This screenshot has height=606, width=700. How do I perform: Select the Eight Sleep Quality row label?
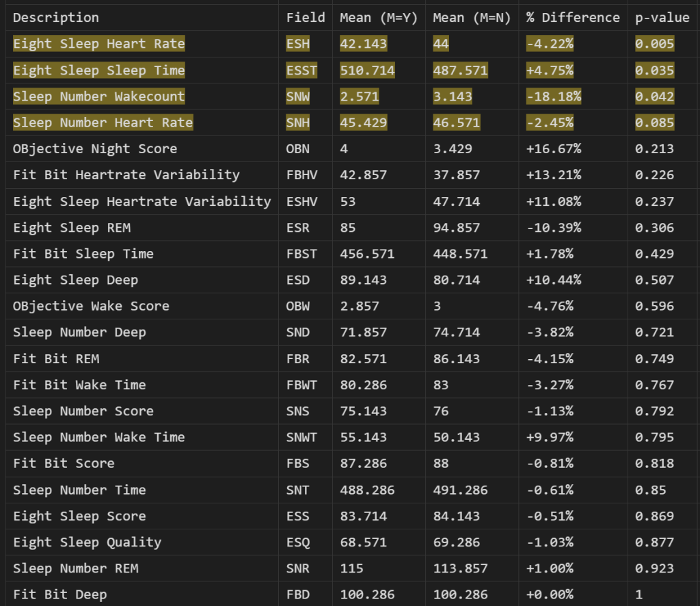(87, 542)
